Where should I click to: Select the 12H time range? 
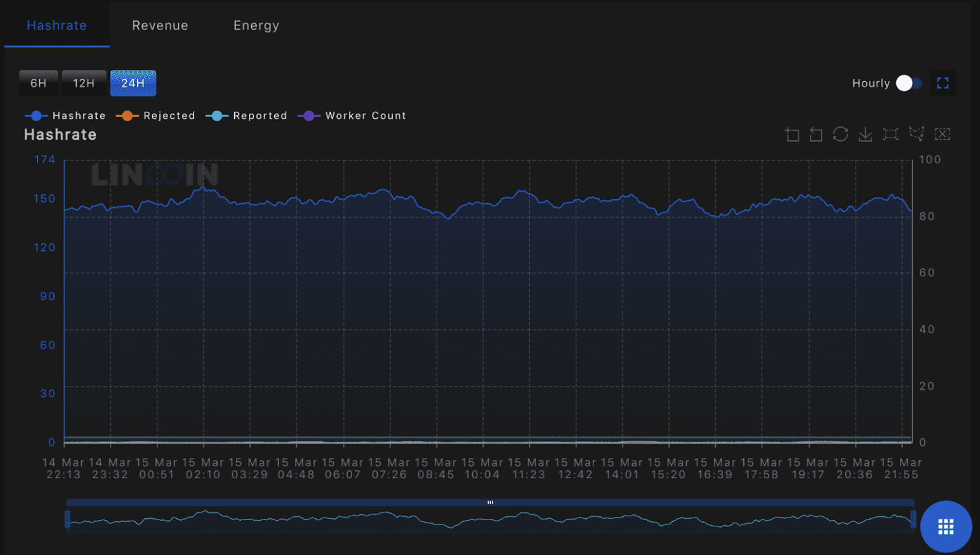84,83
